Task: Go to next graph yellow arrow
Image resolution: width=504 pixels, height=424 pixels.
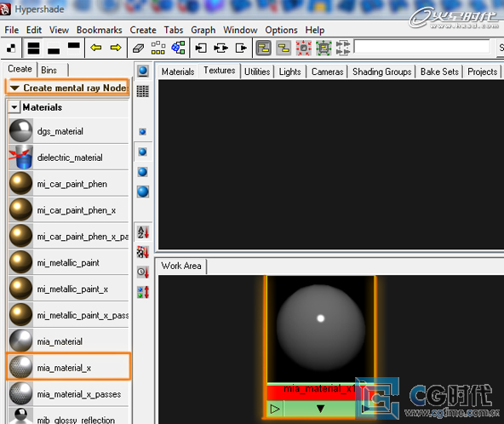Action: (116, 49)
